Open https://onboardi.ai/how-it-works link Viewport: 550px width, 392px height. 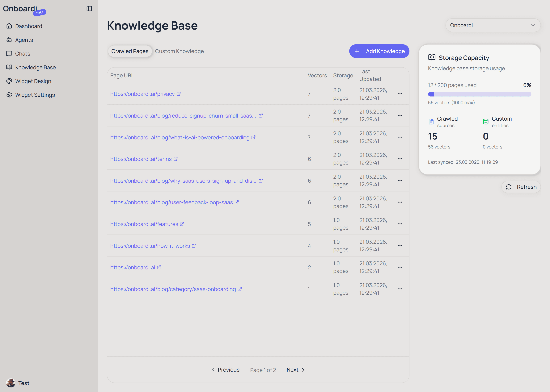coord(150,246)
